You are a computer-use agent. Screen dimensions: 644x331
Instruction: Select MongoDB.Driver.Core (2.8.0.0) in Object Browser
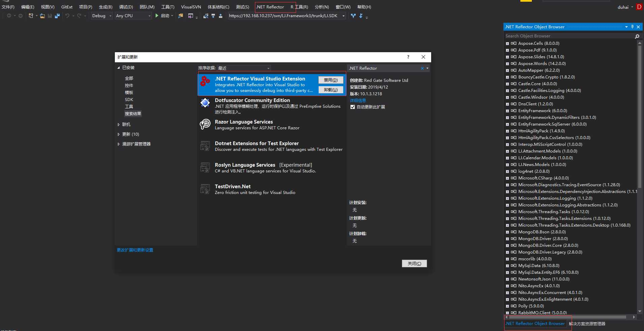pyautogui.click(x=548, y=245)
